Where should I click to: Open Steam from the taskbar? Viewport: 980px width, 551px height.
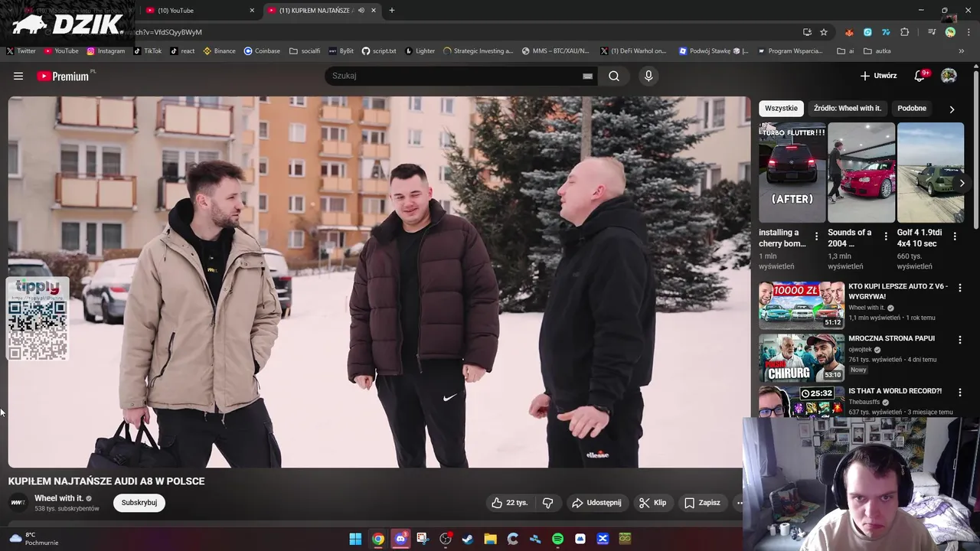tap(468, 539)
